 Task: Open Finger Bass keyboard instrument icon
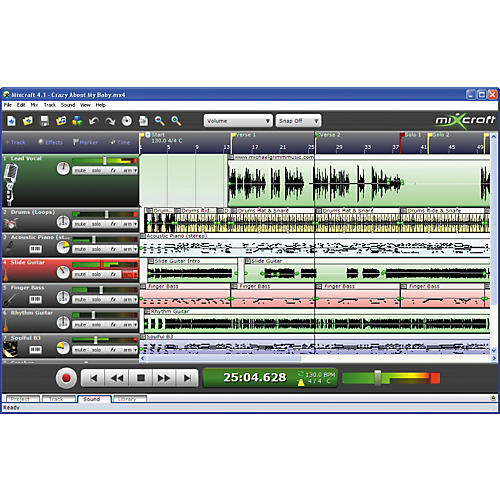point(35,299)
